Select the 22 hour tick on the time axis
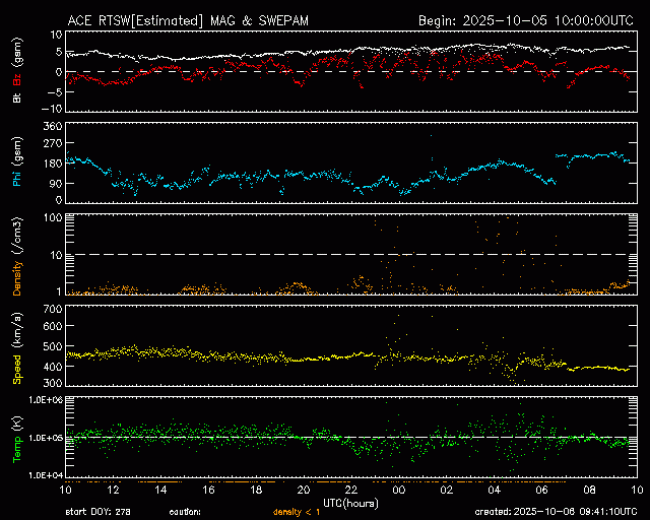Screen dimensions: 650x520 click(351, 490)
